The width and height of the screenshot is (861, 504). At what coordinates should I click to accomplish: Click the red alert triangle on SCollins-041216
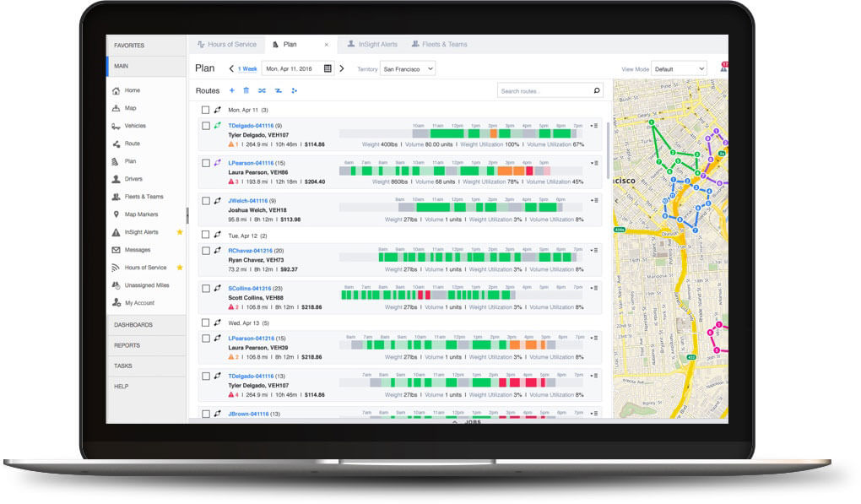point(231,307)
